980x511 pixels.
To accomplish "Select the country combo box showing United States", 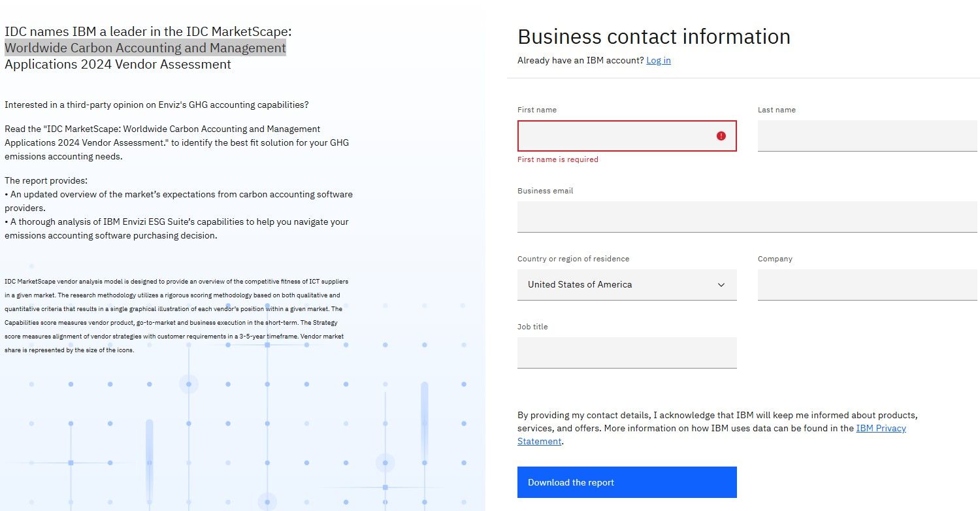I will click(627, 284).
